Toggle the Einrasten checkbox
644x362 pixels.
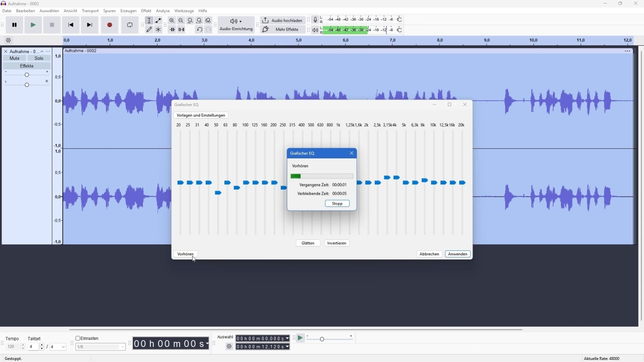78,339
